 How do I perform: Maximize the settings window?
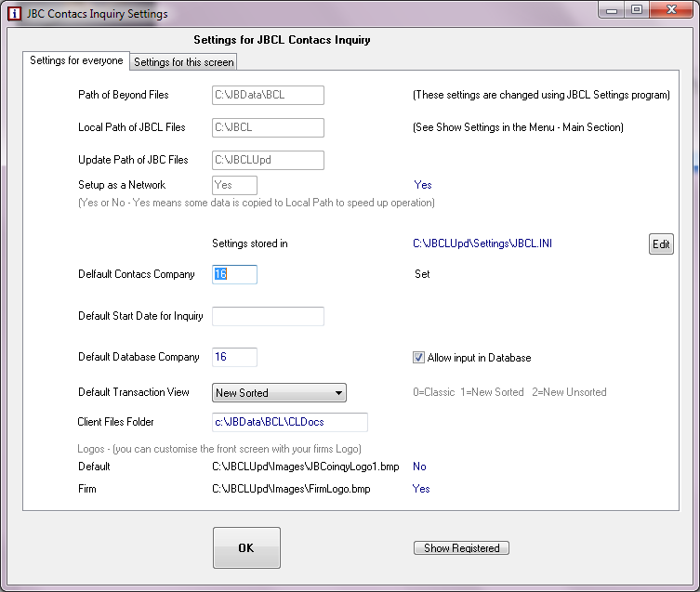pos(637,10)
